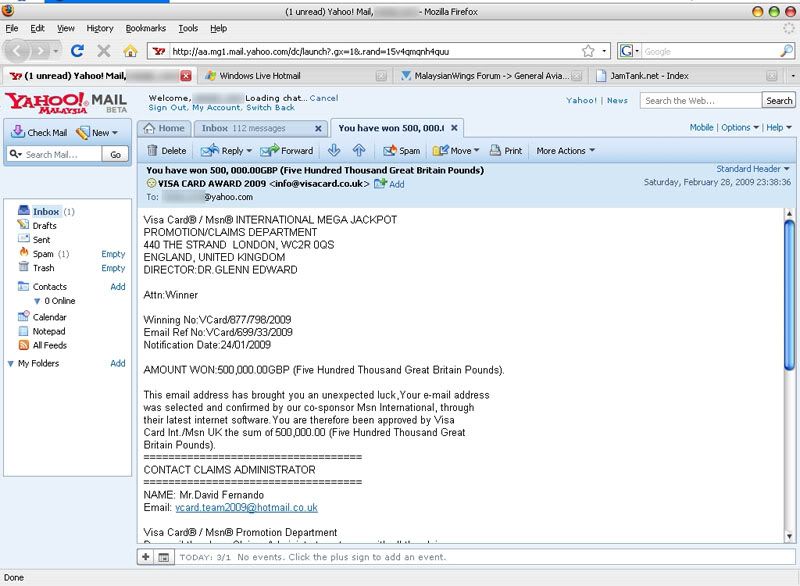
Task: Click the My Account link
Action: [x=216, y=108]
